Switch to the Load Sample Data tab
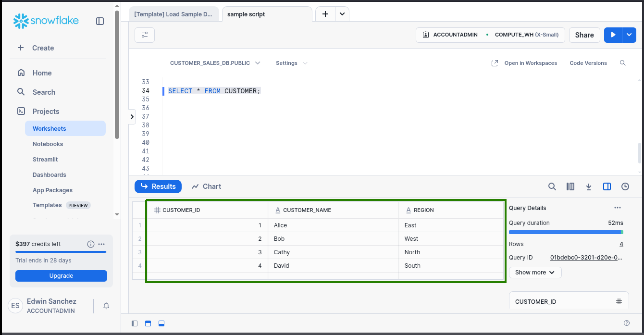This screenshot has height=335, width=644. click(x=174, y=14)
